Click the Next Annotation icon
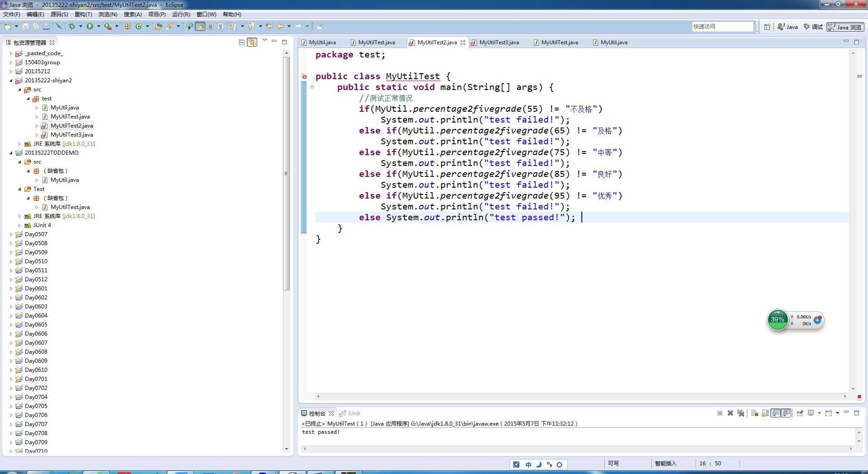 (x=233, y=27)
